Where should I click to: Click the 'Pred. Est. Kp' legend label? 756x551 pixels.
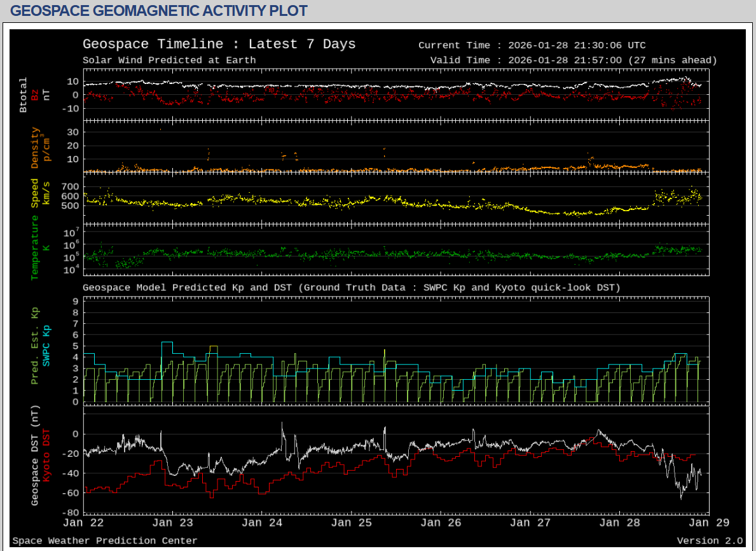(35, 347)
